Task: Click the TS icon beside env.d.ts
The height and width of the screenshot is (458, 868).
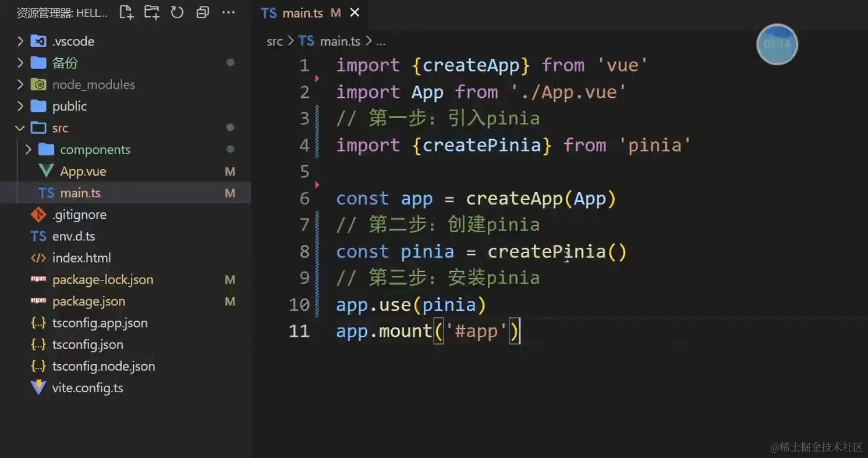Action: [x=38, y=236]
